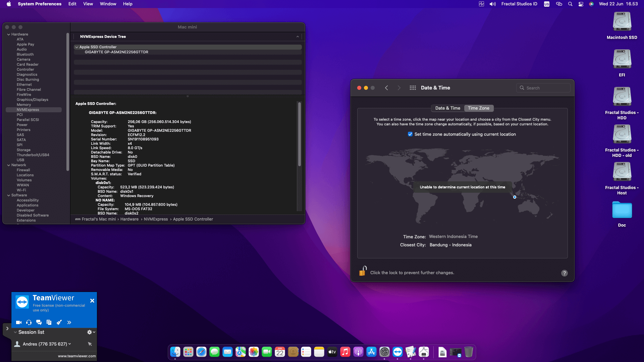Open TeamViewer whiteboard brush tool

[59, 322]
